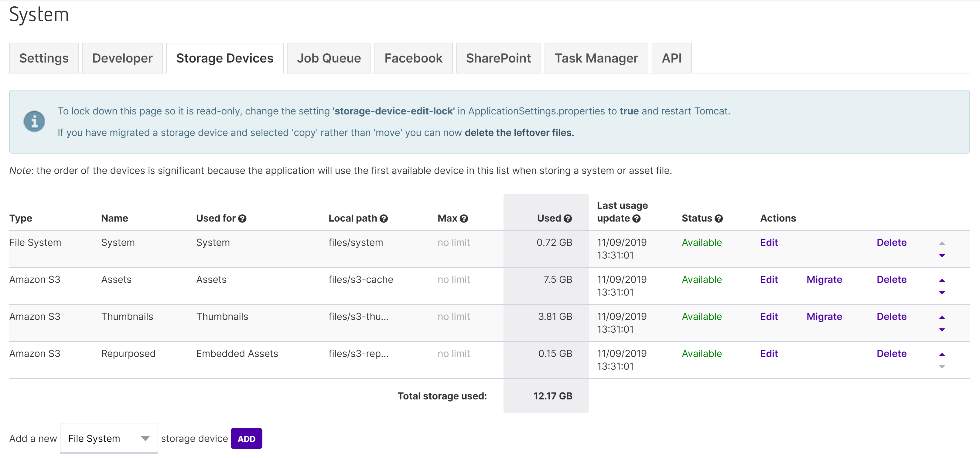This screenshot has height=458, width=980.
Task: Click the Status column help icon
Action: pyautogui.click(x=719, y=219)
